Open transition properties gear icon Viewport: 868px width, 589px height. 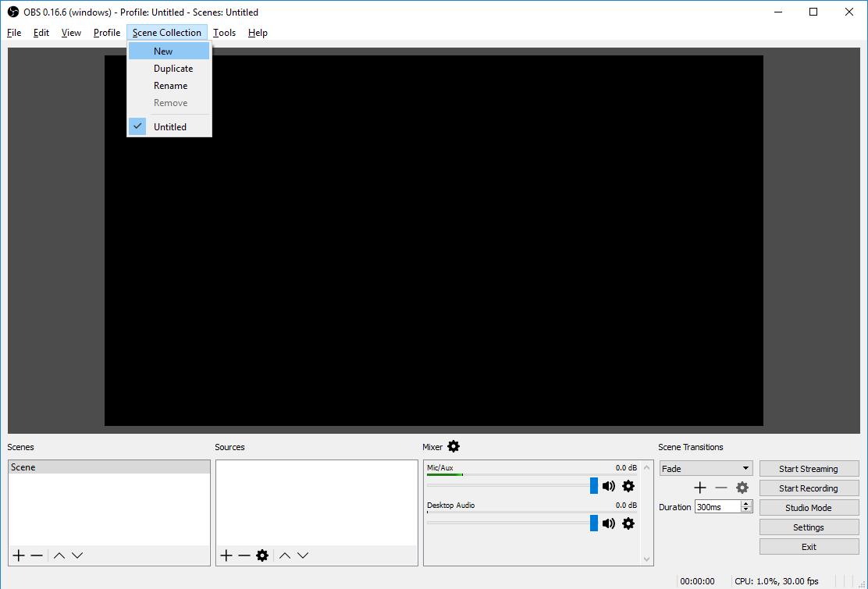pyautogui.click(x=742, y=488)
